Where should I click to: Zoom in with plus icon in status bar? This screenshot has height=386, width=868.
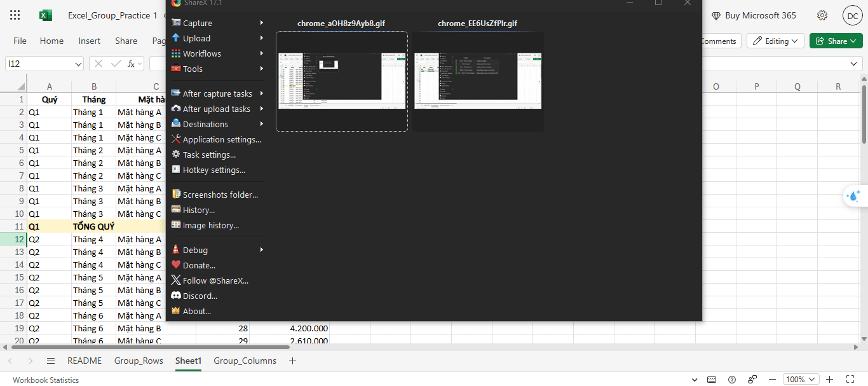tap(829, 380)
